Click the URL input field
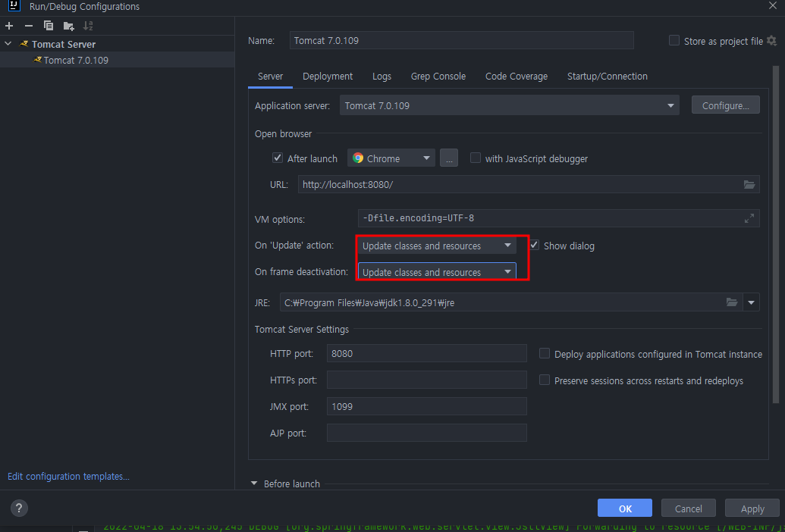The width and height of the screenshot is (785, 532). click(529, 184)
